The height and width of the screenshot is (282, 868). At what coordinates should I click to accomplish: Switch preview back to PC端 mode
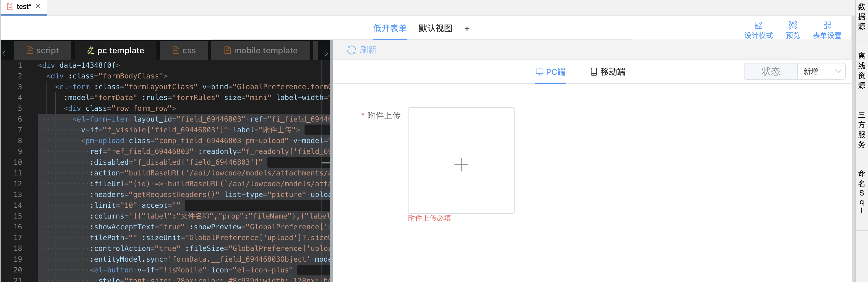pos(551,71)
